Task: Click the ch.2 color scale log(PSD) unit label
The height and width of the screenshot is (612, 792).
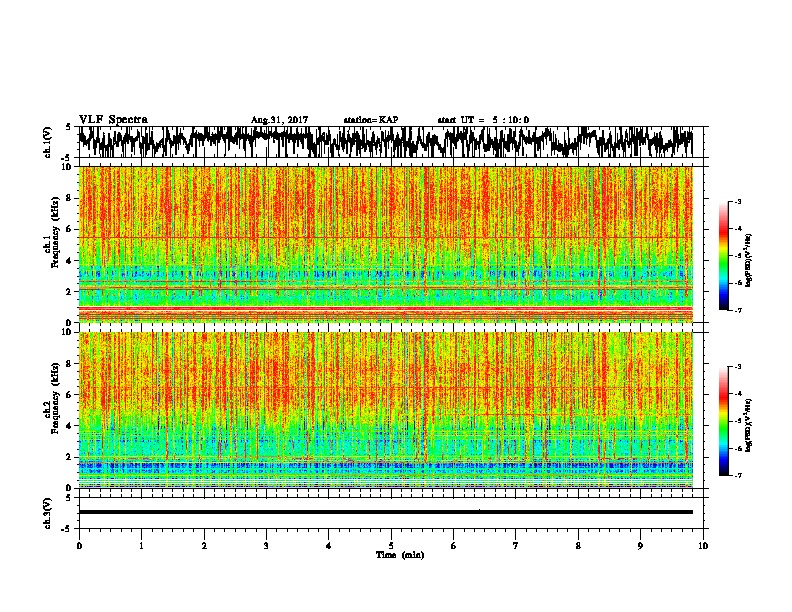Action: coord(749,425)
